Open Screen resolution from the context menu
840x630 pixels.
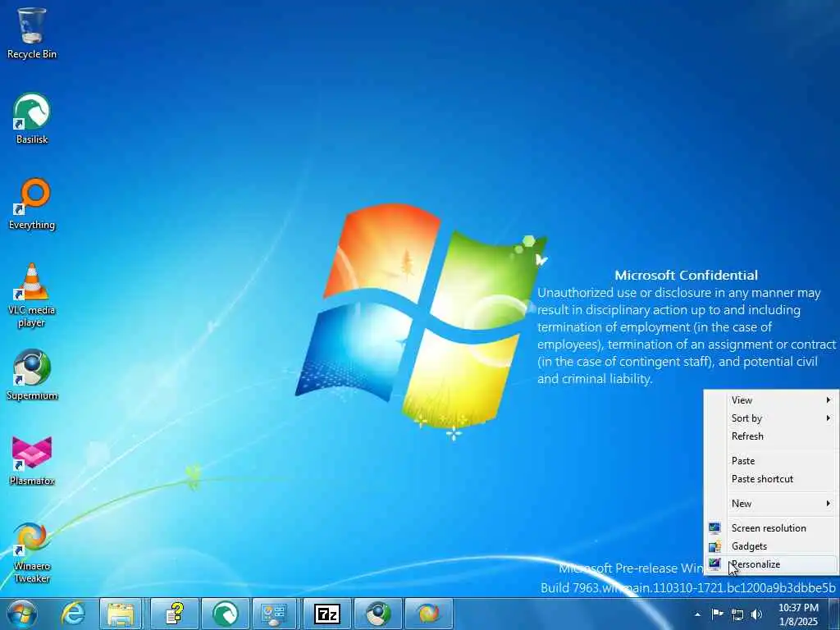(771, 528)
